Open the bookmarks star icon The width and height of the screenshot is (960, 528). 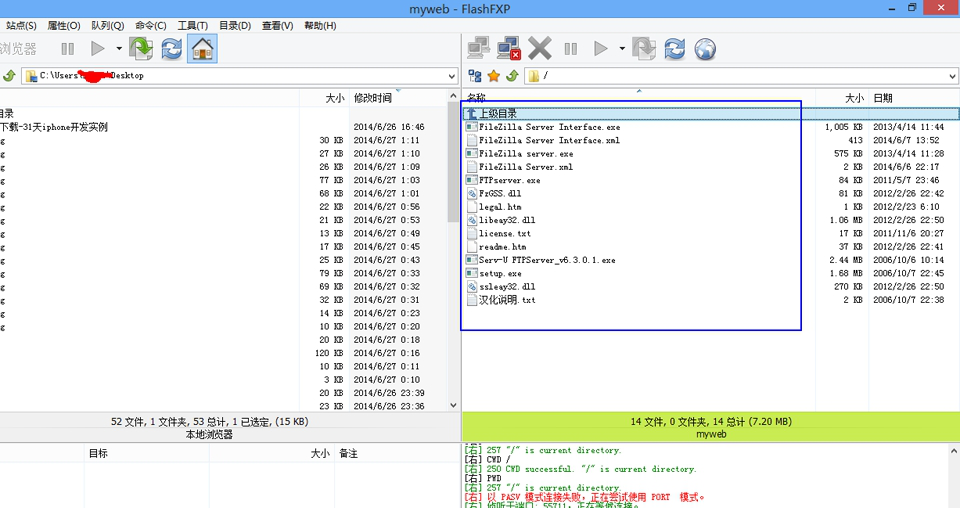(493, 76)
